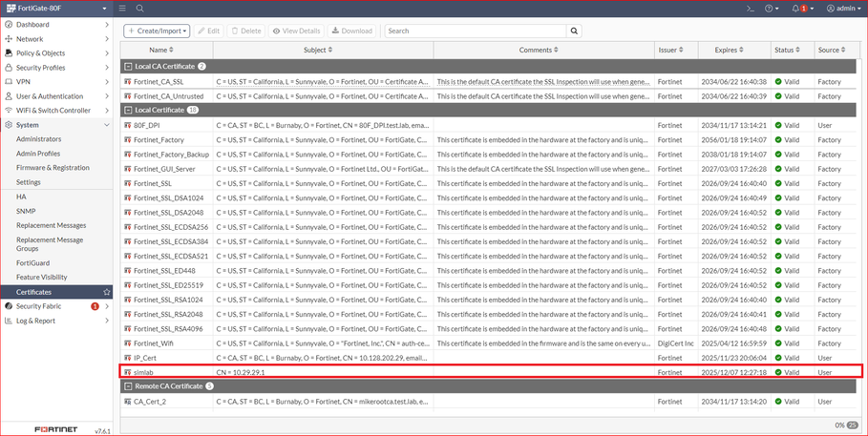Expand the Security Profiles menu
Image resolution: width=868 pixels, height=436 pixels.
point(56,68)
